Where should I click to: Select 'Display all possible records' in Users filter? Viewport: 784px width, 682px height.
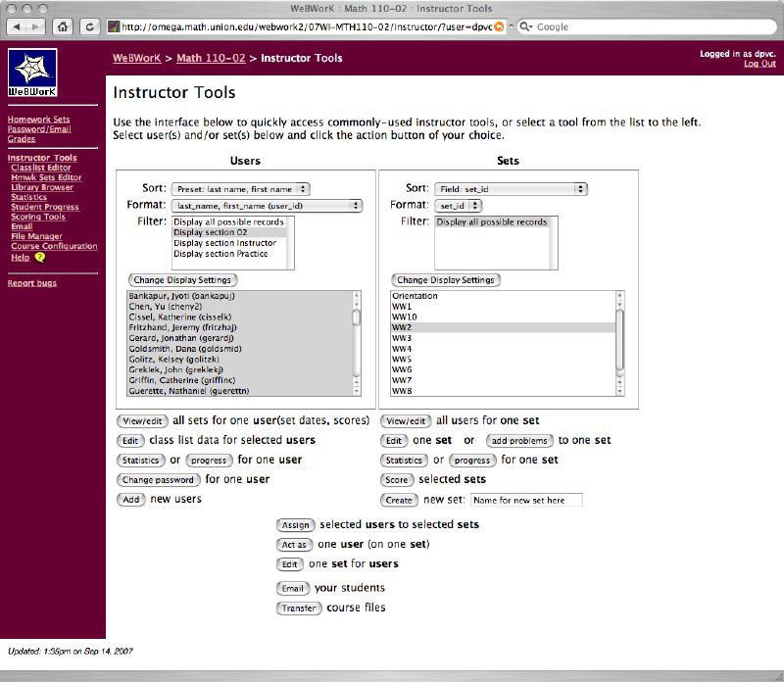pyautogui.click(x=229, y=222)
